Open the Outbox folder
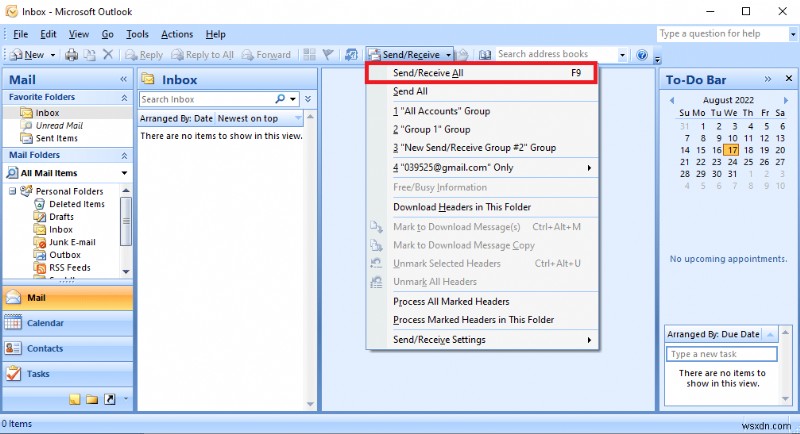Screen dimensions: 800x434 coord(65,255)
